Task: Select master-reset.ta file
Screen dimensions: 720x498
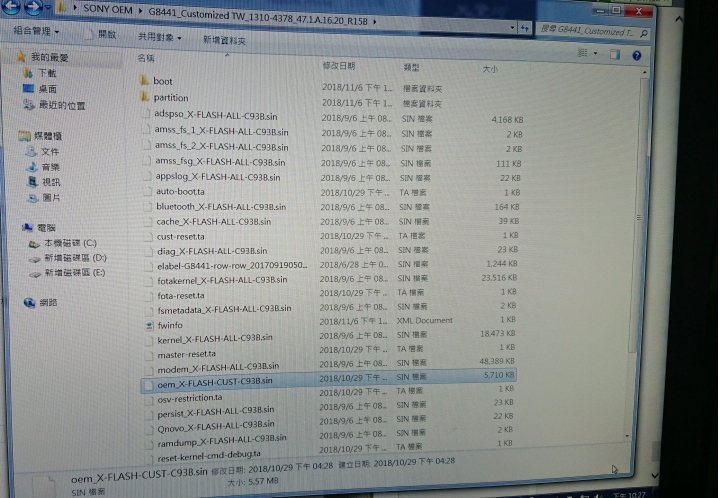Action: (186, 355)
